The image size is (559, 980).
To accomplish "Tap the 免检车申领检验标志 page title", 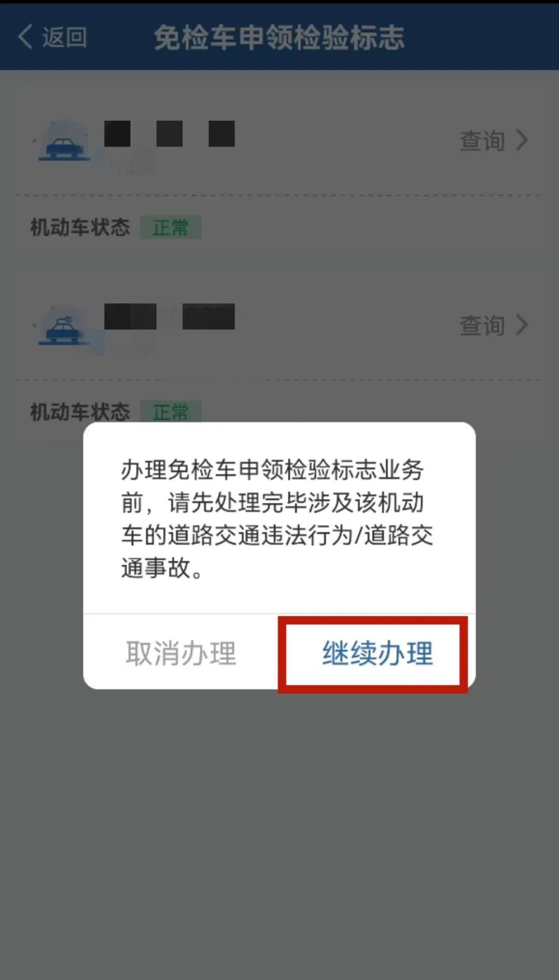I will click(279, 37).
